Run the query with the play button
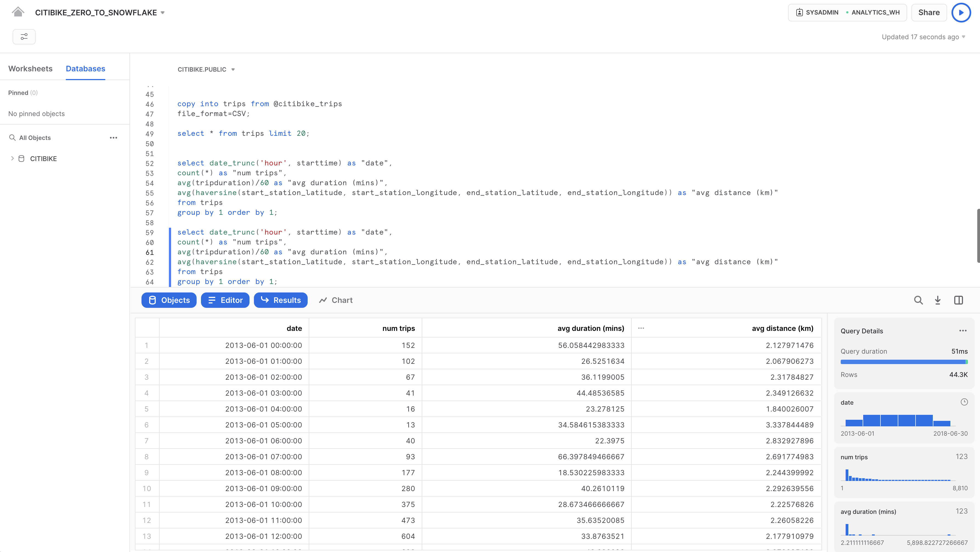The image size is (980, 552). 961,13
